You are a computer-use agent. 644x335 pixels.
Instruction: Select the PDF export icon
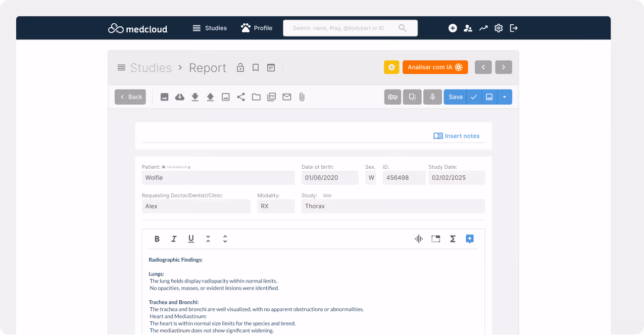coord(272,97)
